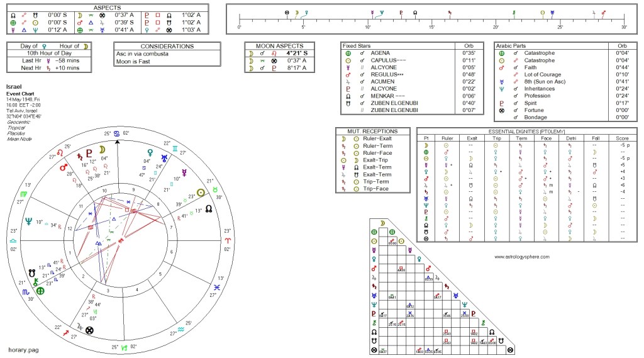Click the Part of Fortune symbol beside Jupiter
Viewport: 644px width, 358px height.
90,329
